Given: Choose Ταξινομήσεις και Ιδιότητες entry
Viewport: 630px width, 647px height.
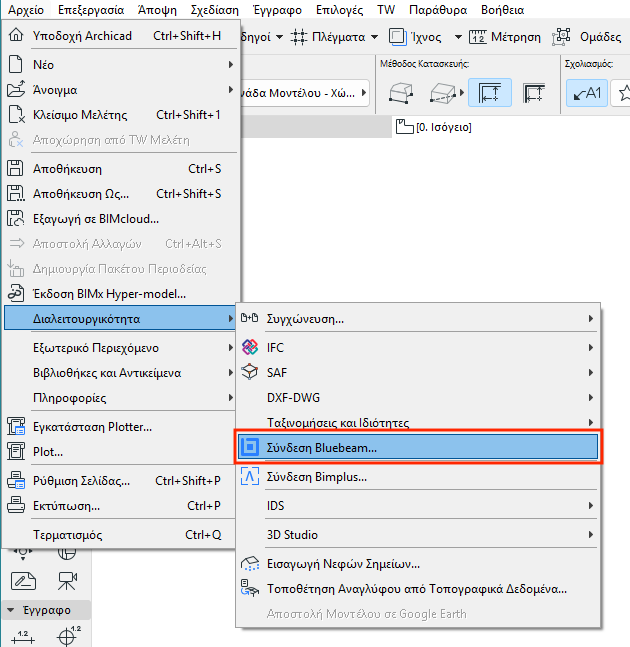Looking at the screenshot, I should click(x=418, y=423).
